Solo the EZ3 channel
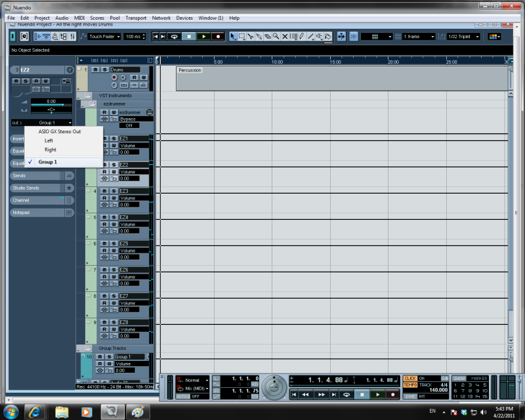The height and width of the screenshot is (420, 525). 114,191
